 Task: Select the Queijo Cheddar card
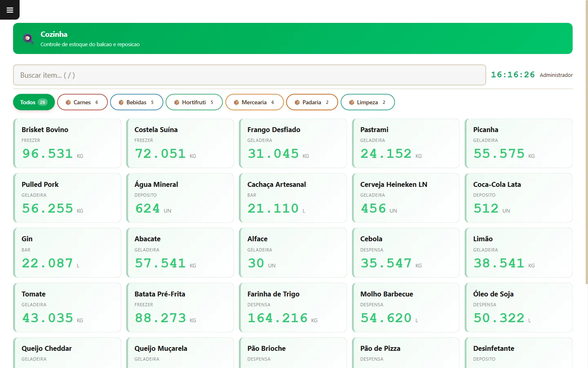point(67,353)
